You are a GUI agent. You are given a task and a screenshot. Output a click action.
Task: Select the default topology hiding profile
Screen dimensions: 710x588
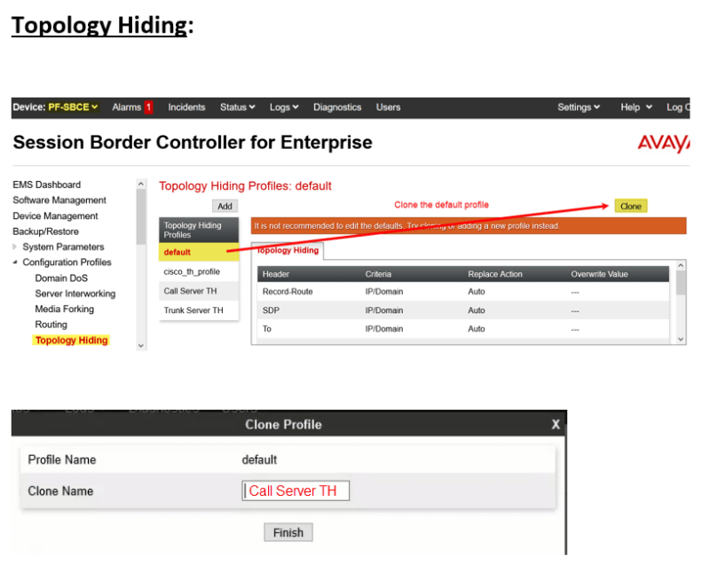[199, 252]
